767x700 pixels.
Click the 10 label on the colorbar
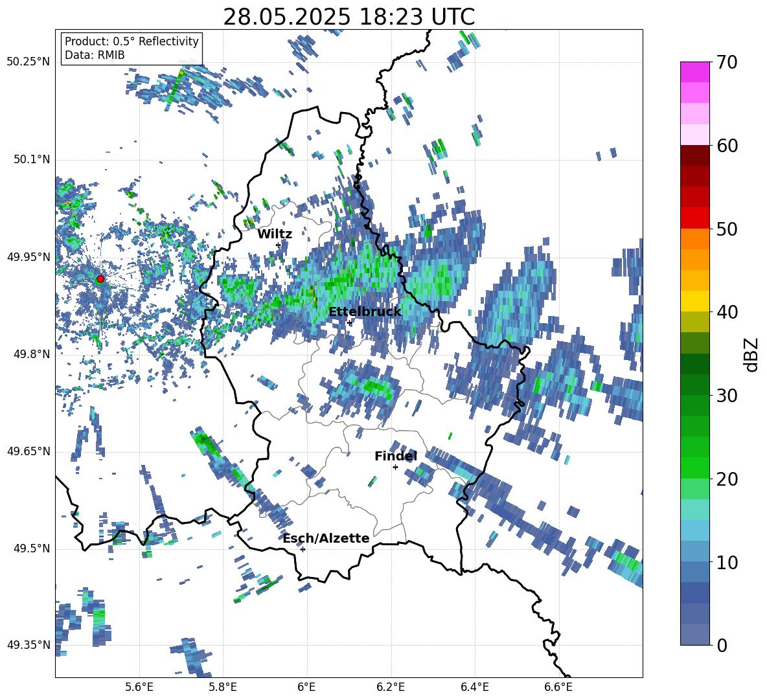pos(727,562)
